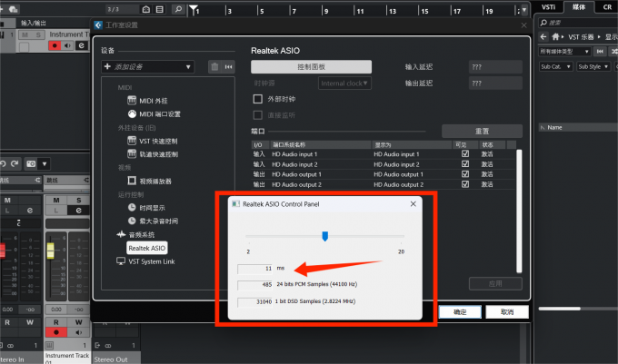This screenshot has height=364, width=618.
Task: Toggle the 外部时钟 checkbox
Action: pos(258,99)
